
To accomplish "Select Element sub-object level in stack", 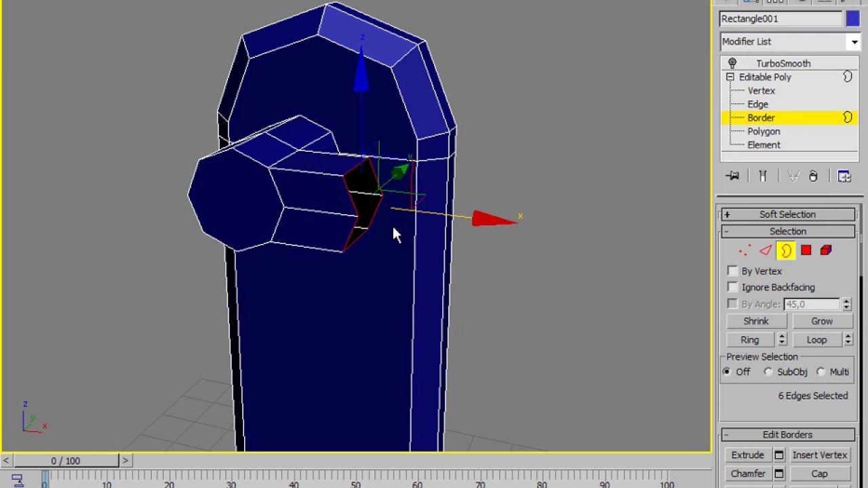I will click(764, 145).
